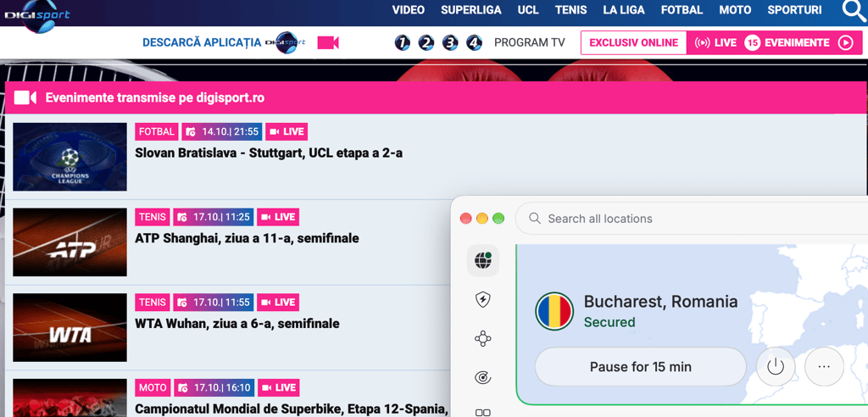Screen dimensions: 868x417
Task: Select the VPN globe locations icon
Action: click(x=482, y=260)
